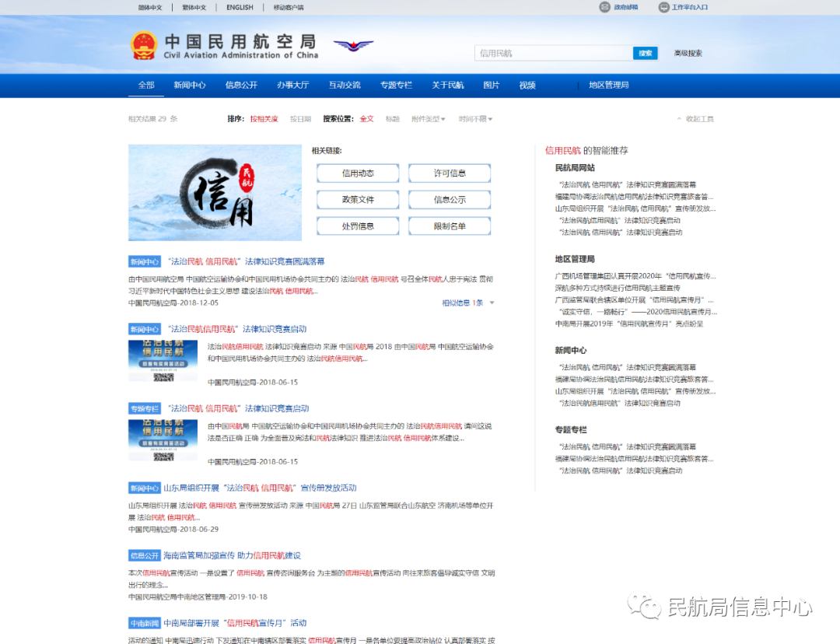Click the 信用 ink banner image
840x644 pixels.
[215, 192]
